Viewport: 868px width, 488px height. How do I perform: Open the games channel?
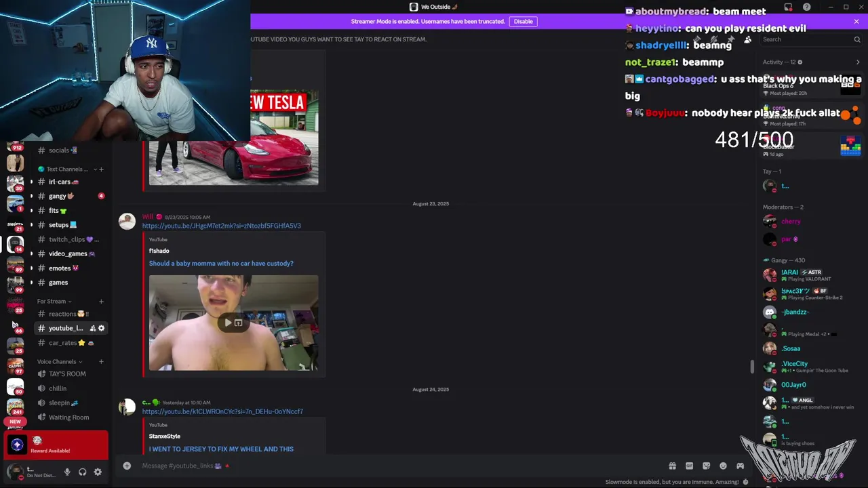click(x=71, y=283)
